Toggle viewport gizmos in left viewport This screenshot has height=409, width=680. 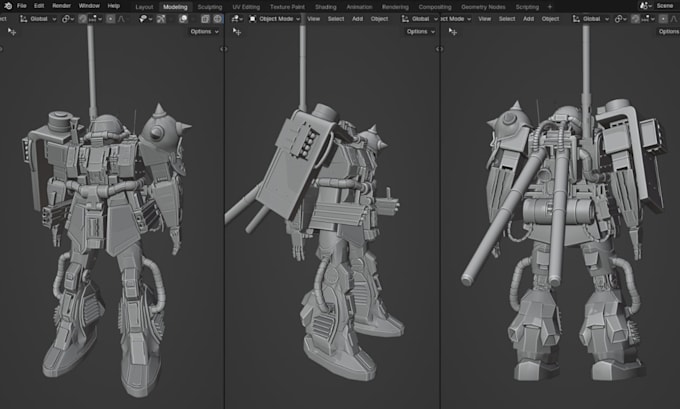161,19
